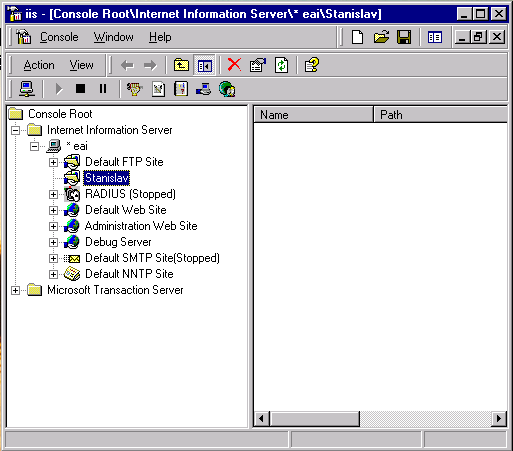513x451 pixels.
Task: Select Default FTP Site in the tree
Action: point(124,162)
